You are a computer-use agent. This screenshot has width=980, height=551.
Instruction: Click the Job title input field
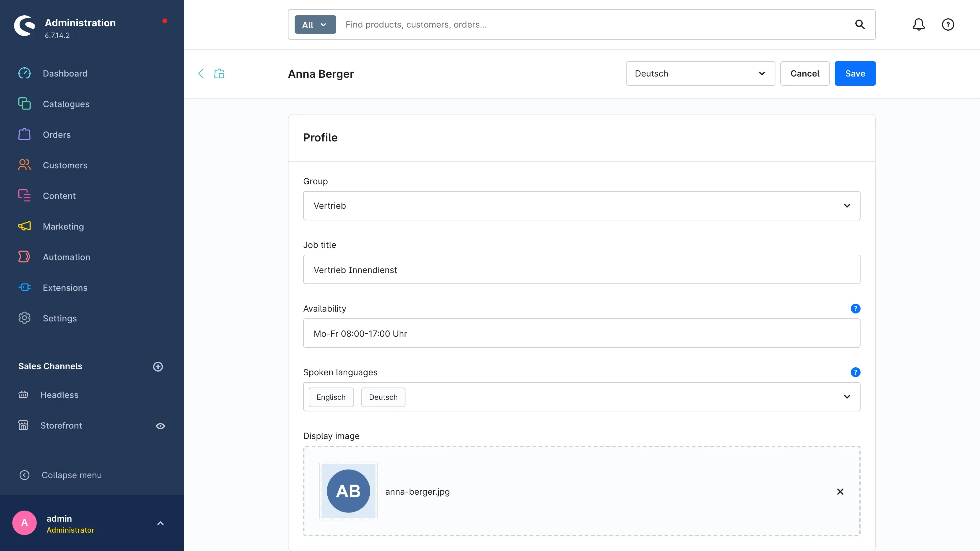coord(581,270)
